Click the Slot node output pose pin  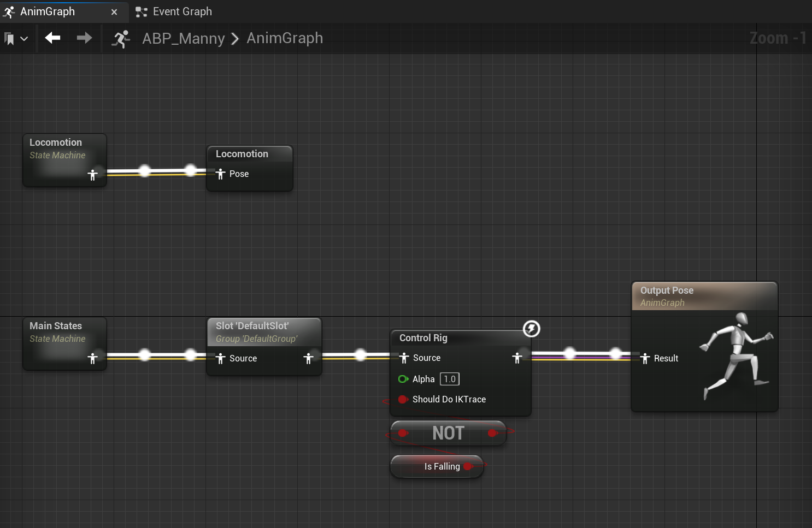click(x=309, y=358)
